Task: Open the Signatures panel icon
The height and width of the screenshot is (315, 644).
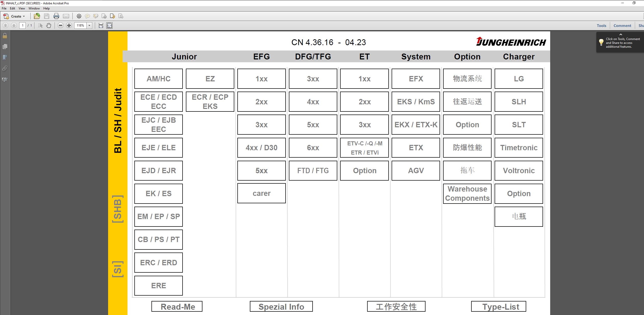Action: (x=5, y=80)
